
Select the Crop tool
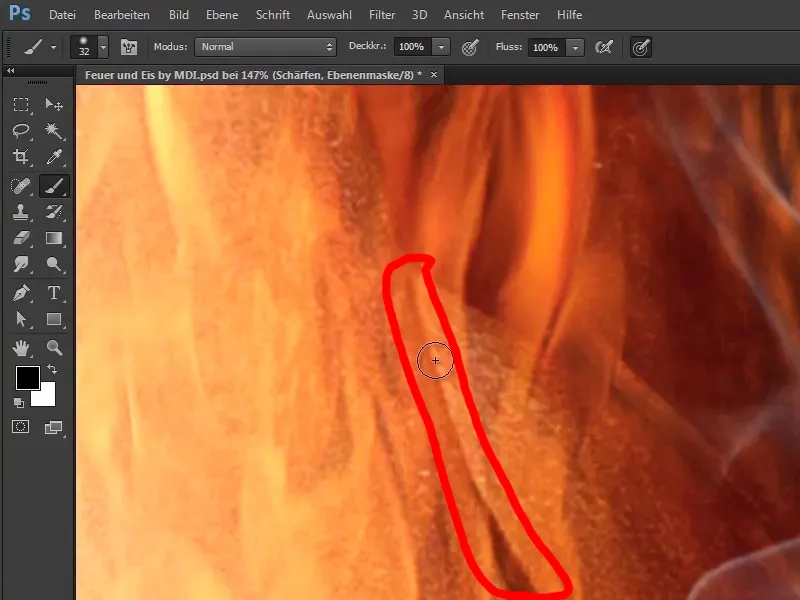coord(21,156)
